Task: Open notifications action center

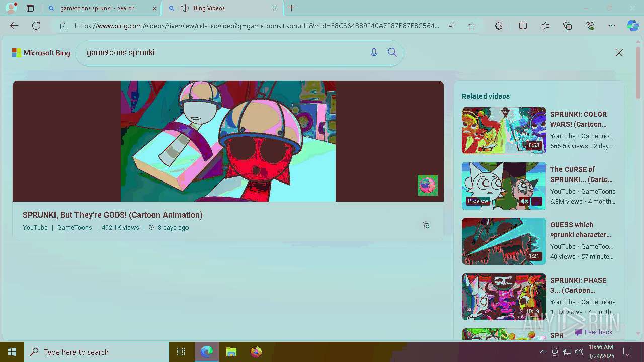Action: pos(627,352)
